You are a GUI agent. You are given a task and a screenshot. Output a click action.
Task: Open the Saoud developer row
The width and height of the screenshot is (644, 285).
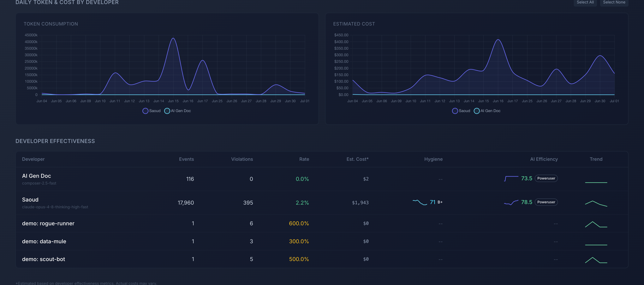pos(322,203)
